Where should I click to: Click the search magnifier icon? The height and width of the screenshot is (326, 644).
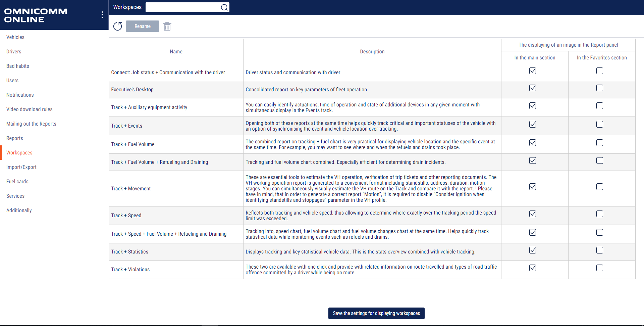pos(224,7)
